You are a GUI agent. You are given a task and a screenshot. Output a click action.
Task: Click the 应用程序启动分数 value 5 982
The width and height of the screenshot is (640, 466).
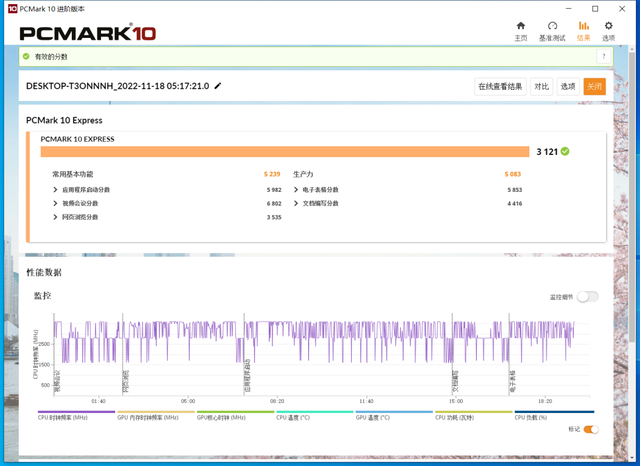(x=274, y=190)
